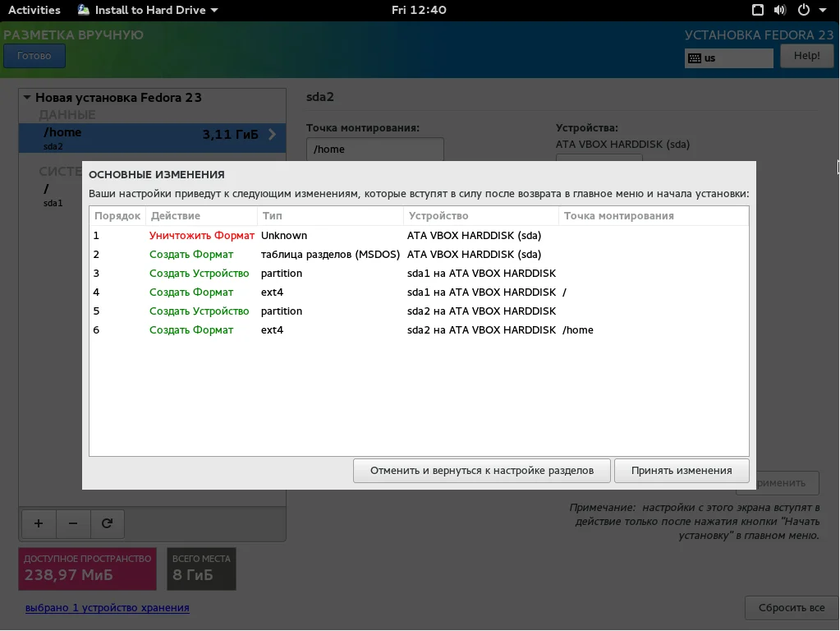Viewport: 840px width, 631px height.
Task: Select the /home sda2 partition entry
Action: point(152,138)
